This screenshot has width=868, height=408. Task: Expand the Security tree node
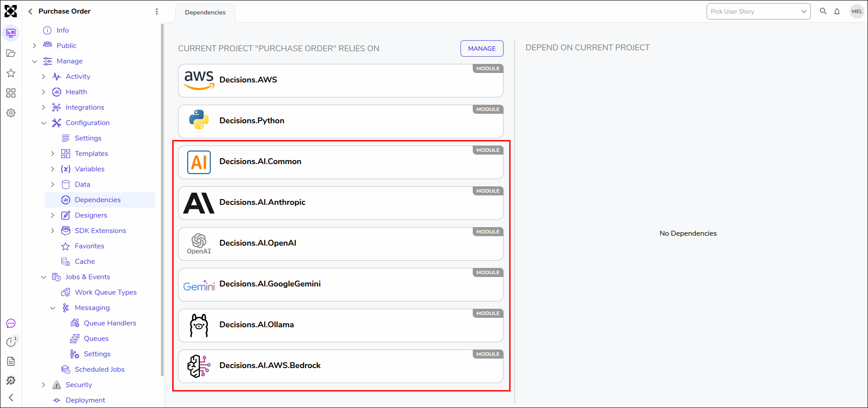point(44,385)
